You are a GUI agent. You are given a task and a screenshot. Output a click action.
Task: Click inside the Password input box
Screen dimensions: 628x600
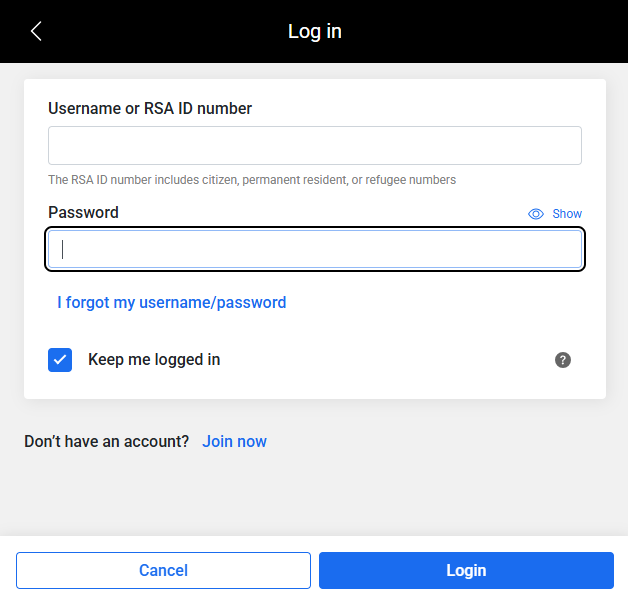(315, 249)
